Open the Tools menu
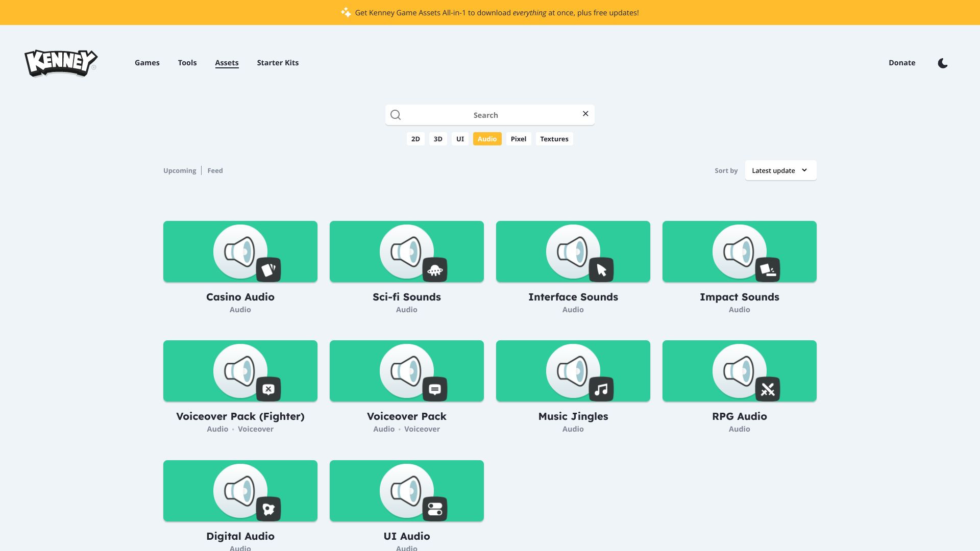The width and height of the screenshot is (980, 551). [x=187, y=63]
